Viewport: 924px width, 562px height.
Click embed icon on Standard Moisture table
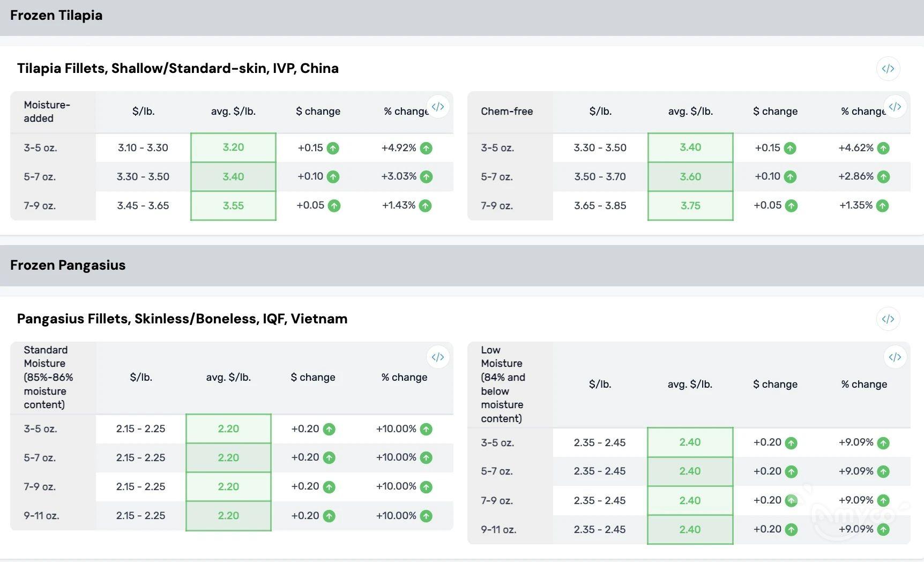tap(438, 357)
